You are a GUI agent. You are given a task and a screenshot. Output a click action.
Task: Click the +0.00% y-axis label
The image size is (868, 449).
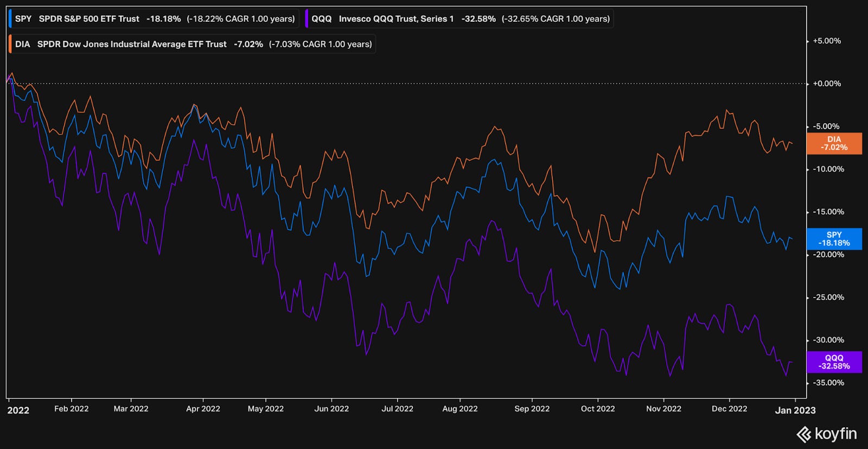click(x=827, y=84)
